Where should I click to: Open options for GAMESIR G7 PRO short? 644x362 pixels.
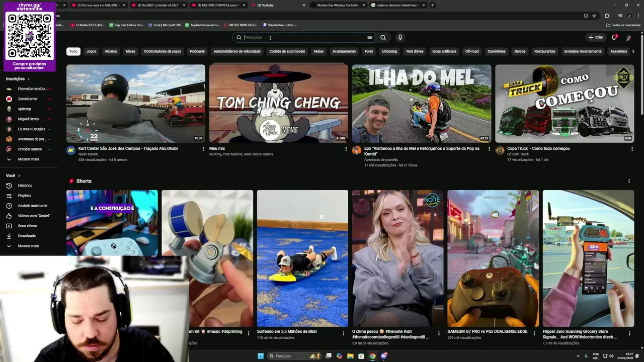pos(534,333)
